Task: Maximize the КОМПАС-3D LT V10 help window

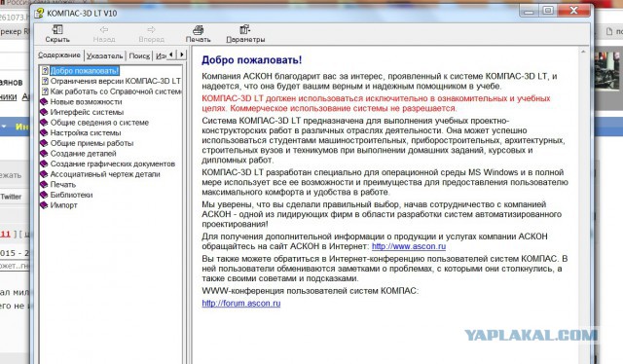Action: (548, 11)
